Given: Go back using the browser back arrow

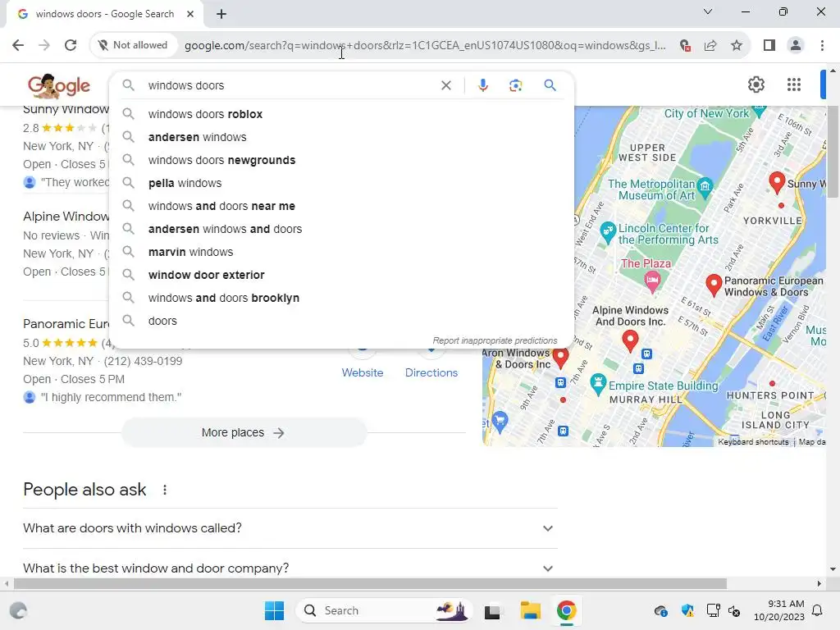Looking at the screenshot, I should pos(18,45).
